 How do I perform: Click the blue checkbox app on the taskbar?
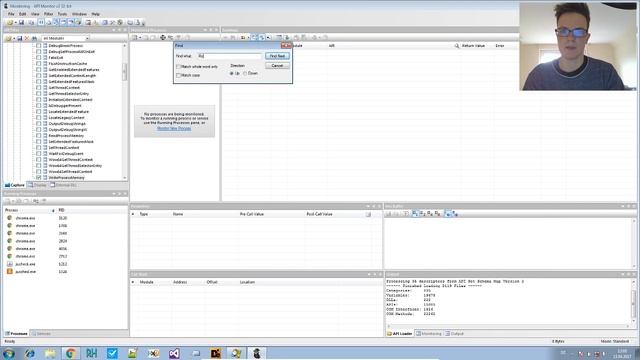(x=112, y=353)
